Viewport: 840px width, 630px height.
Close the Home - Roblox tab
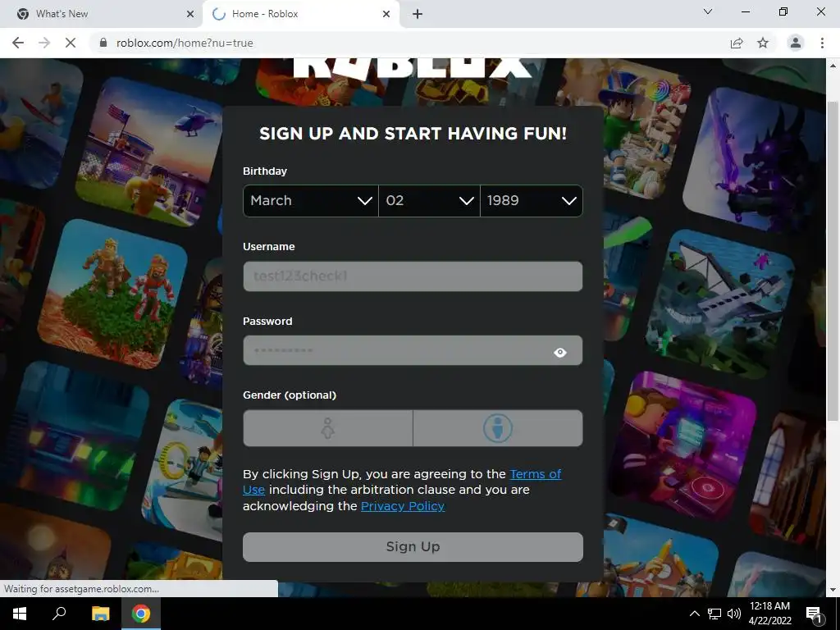[386, 15]
